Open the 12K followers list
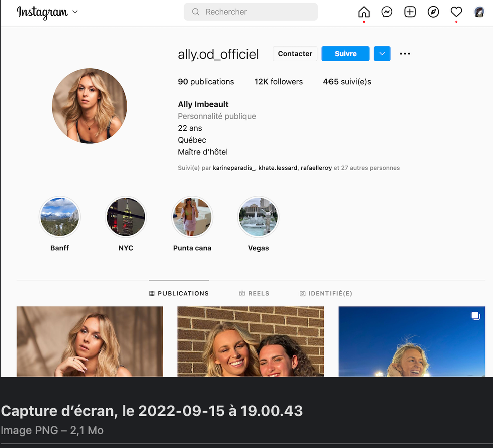This screenshot has width=493, height=448. (278, 81)
